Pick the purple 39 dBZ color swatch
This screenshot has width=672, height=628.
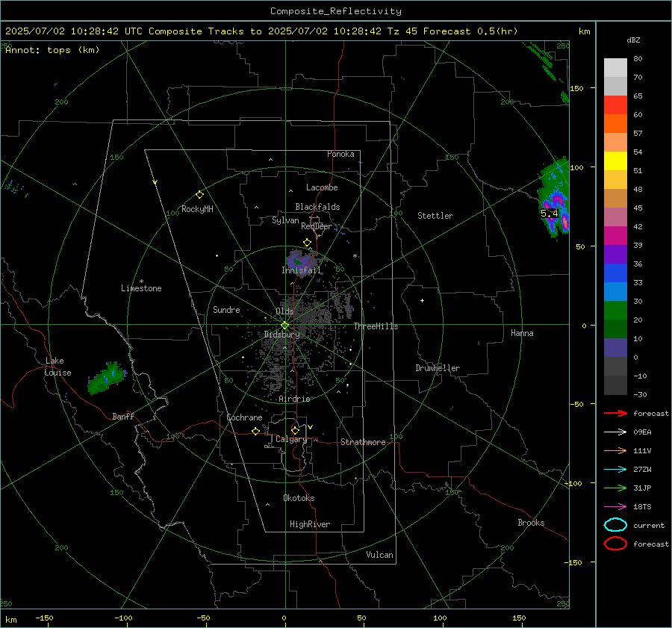click(x=615, y=254)
